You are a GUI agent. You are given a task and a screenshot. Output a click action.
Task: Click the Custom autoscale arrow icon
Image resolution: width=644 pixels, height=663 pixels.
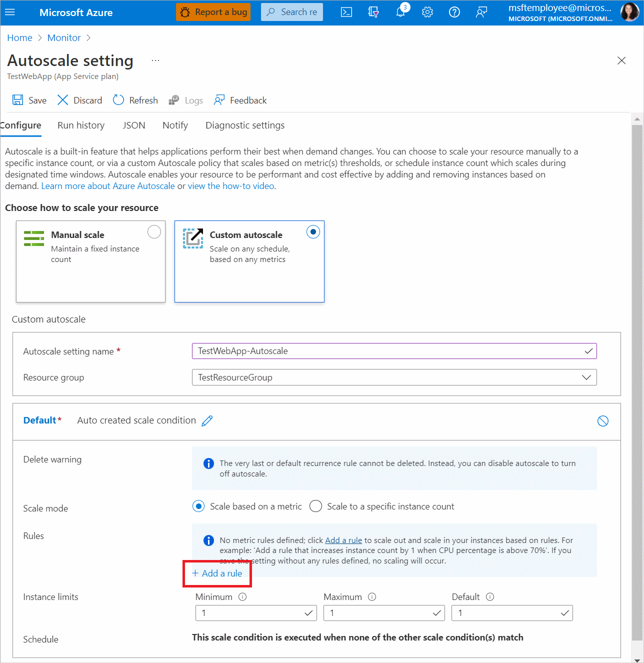click(x=193, y=238)
